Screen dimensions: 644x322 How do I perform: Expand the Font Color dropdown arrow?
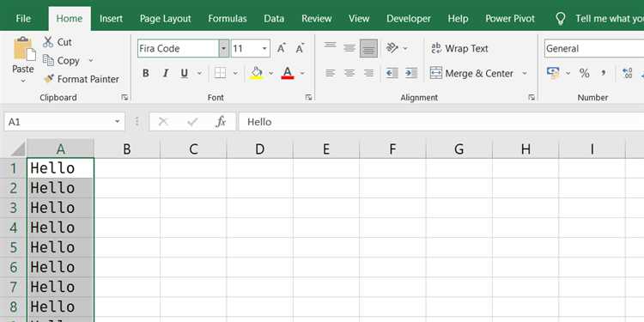[x=302, y=73]
